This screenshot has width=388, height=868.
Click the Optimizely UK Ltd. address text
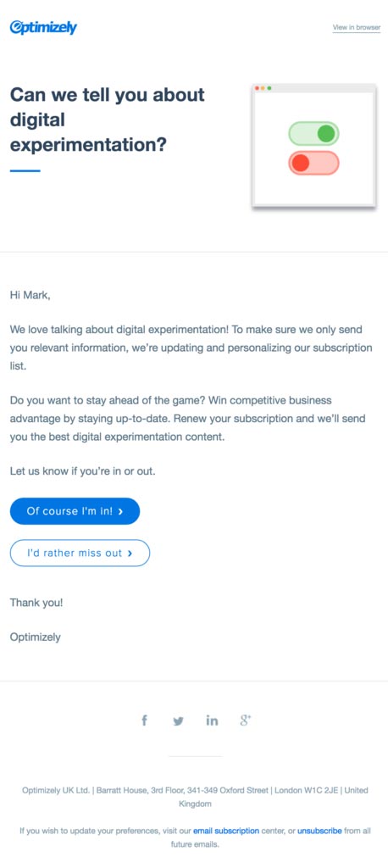(195, 797)
